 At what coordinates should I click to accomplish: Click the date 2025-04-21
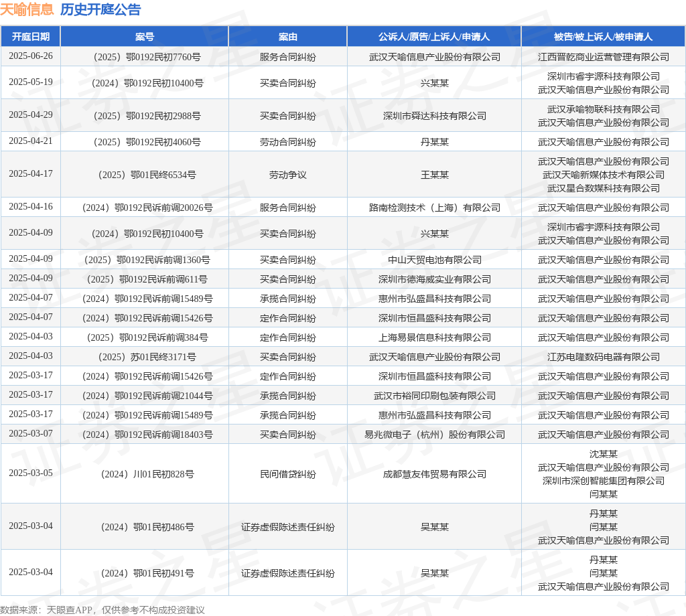pyautogui.click(x=31, y=141)
